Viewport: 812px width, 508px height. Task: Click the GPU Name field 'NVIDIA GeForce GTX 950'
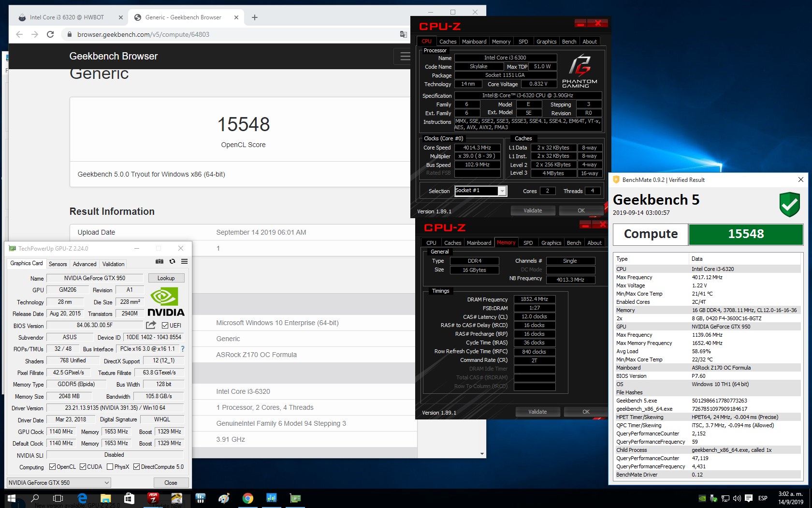(95, 278)
